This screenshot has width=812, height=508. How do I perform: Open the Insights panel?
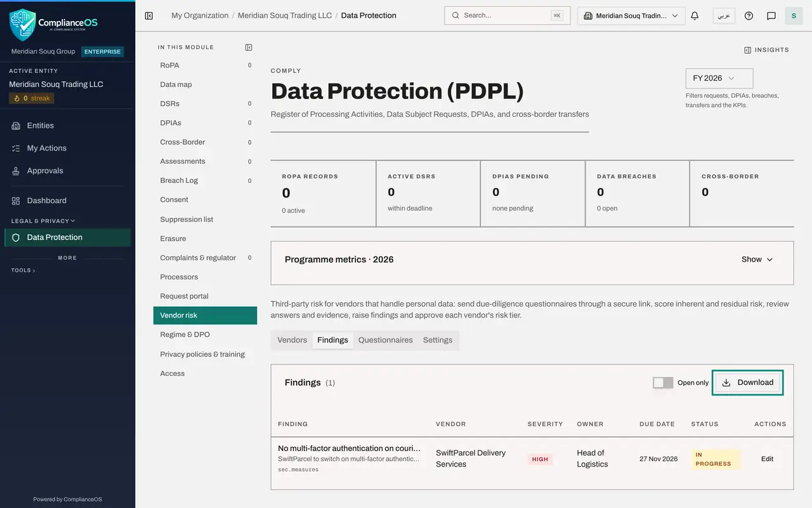766,50
